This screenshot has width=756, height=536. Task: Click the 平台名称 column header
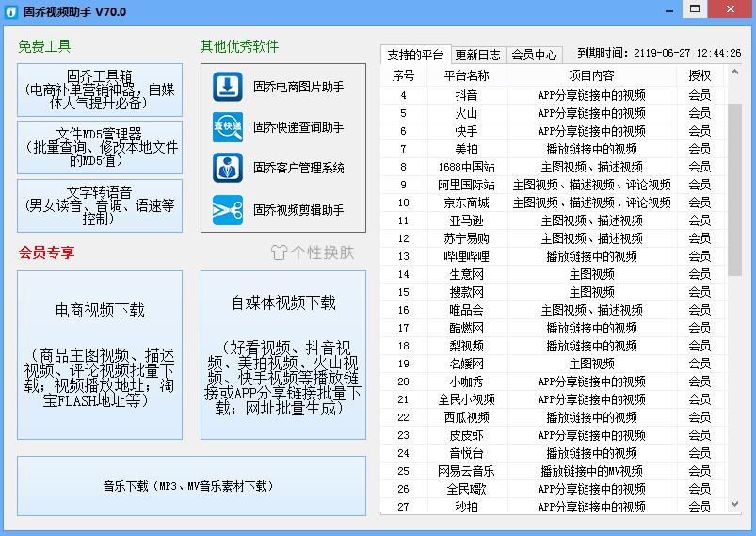(467, 75)
